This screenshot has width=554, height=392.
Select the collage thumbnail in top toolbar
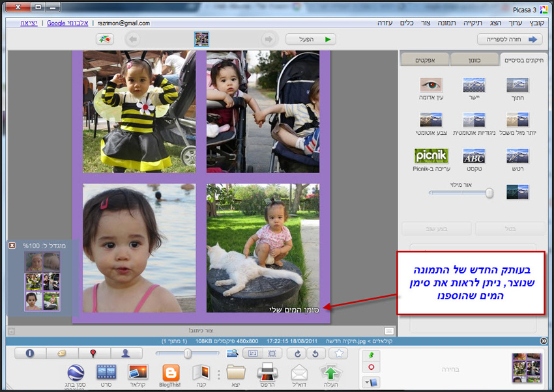pyautogui.click(x=201, y=39)
